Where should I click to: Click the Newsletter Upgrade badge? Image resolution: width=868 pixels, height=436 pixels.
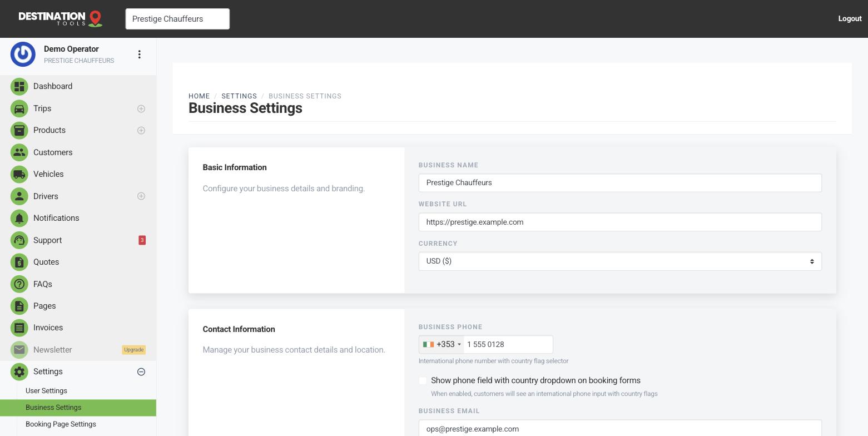[x=133, y=350]
